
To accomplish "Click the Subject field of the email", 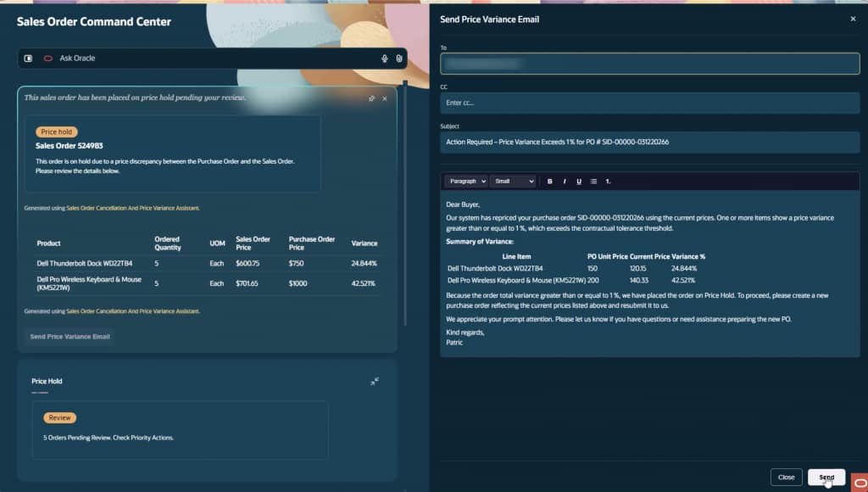I will coord(650,143).
